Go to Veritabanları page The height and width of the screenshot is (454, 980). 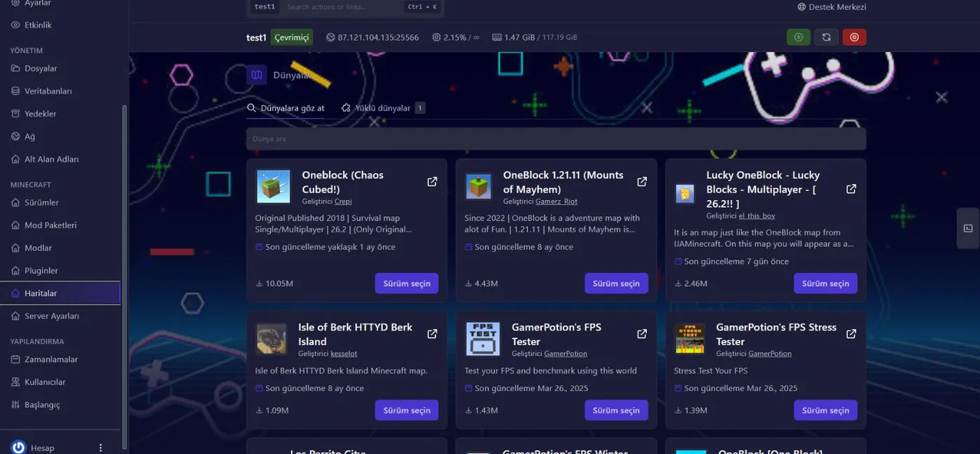tap(48, 91)
